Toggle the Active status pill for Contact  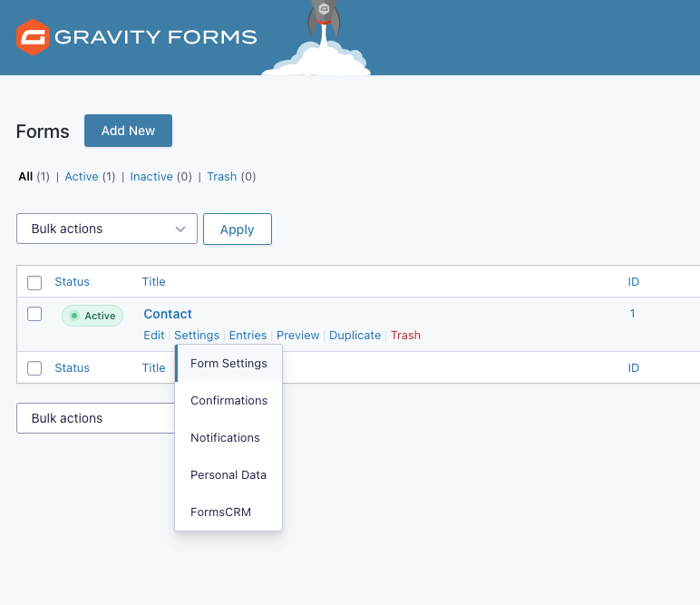click(x=92, y=316)
